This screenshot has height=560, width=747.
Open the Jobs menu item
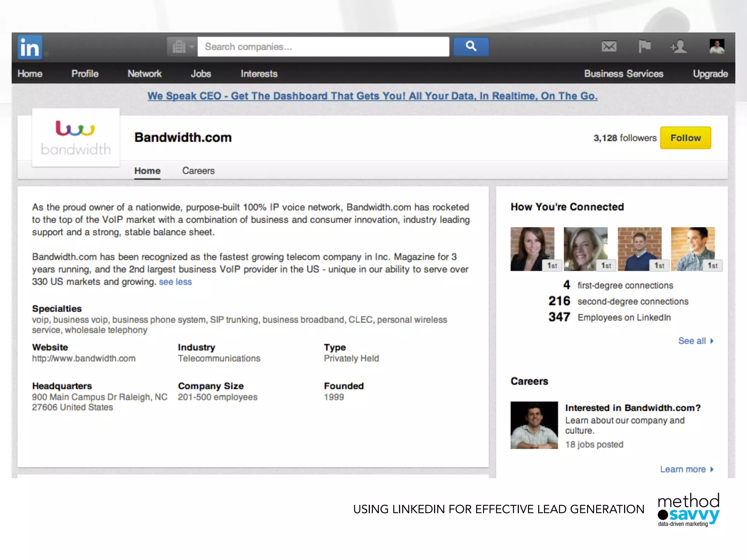(201, 74)
